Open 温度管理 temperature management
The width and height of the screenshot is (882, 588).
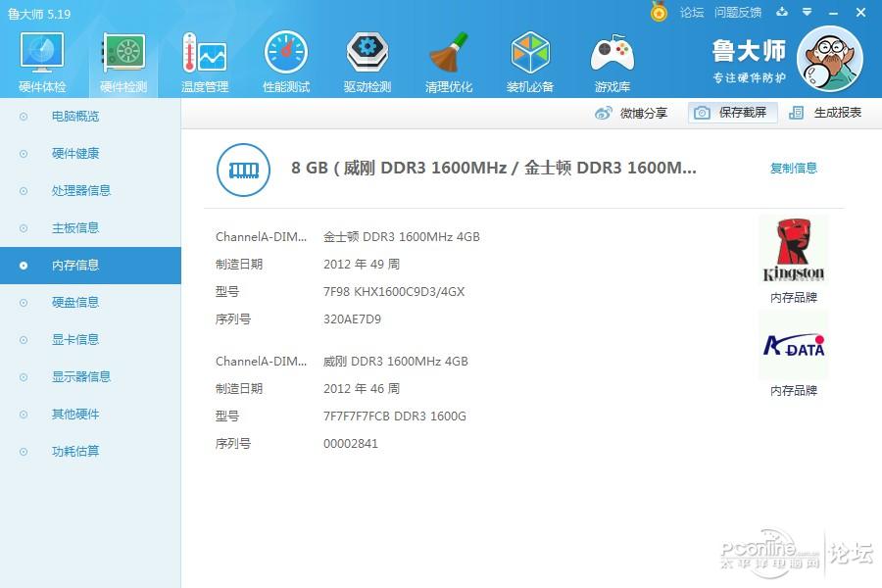click(205, 62)
